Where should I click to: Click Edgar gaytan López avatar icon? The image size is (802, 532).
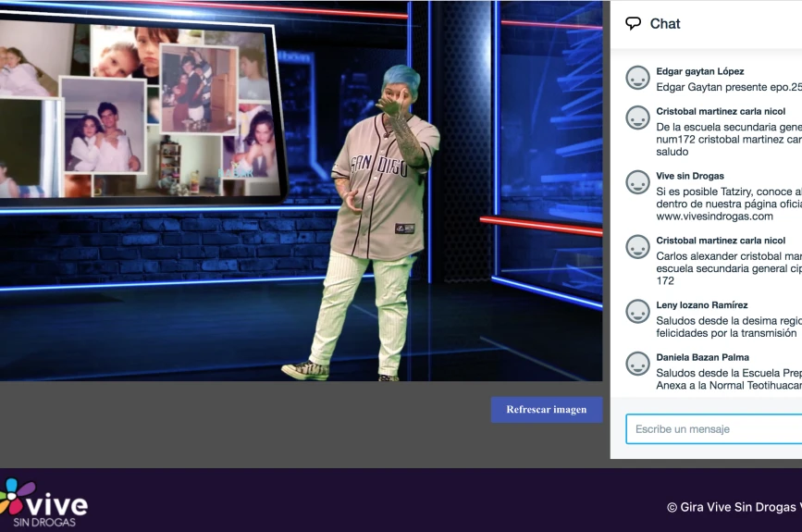pyautogui.click(x=638, y=79)
